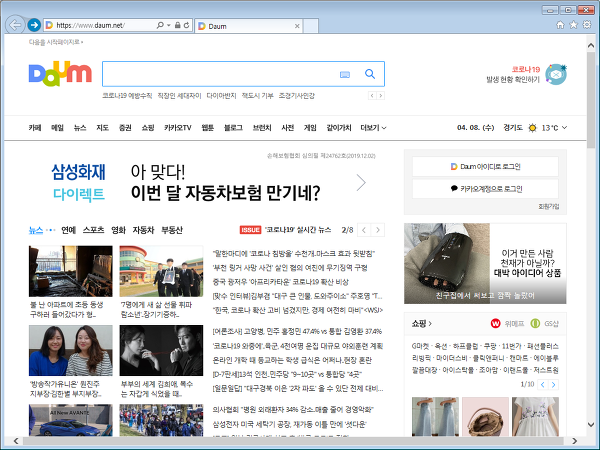600x450 pixels.
Task: Click the 11번가 shopping link
Action: (x=511, y=346)
